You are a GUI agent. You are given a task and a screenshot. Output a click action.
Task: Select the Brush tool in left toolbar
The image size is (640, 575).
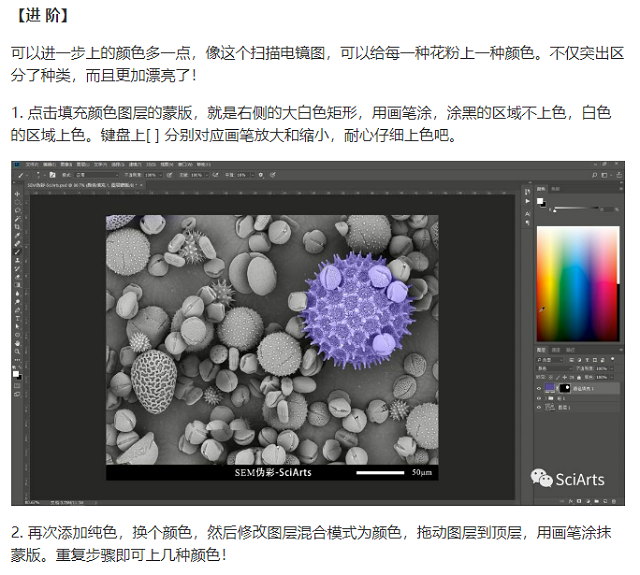18,252
